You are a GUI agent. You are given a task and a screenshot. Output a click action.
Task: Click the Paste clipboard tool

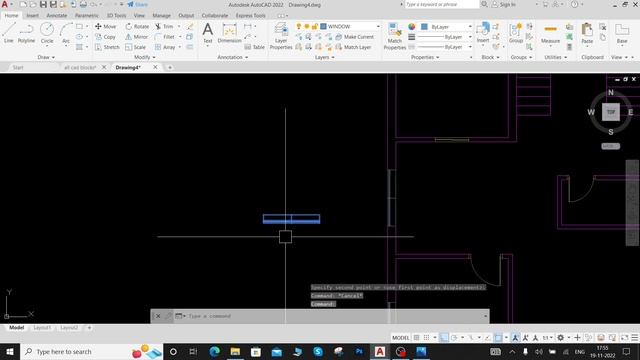[x=587, y=33]
